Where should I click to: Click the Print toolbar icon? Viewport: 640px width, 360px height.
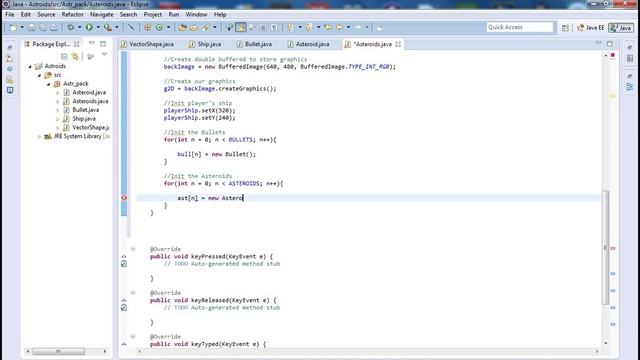click(x=54, y=27)
